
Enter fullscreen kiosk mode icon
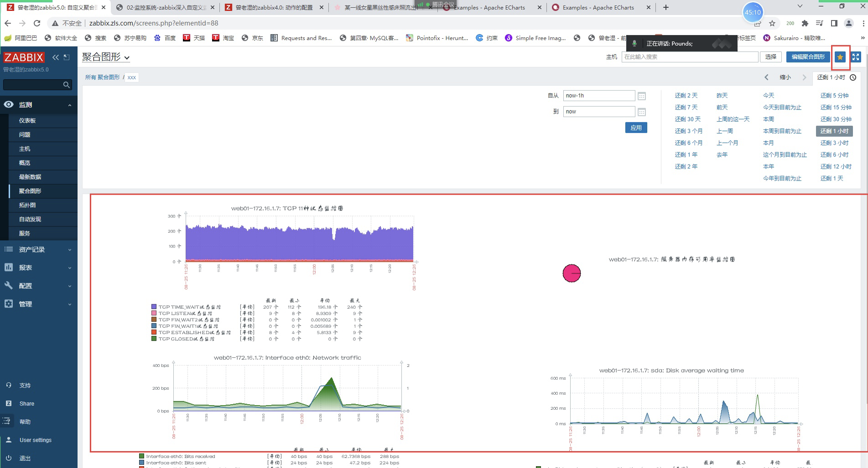point(856,57)
